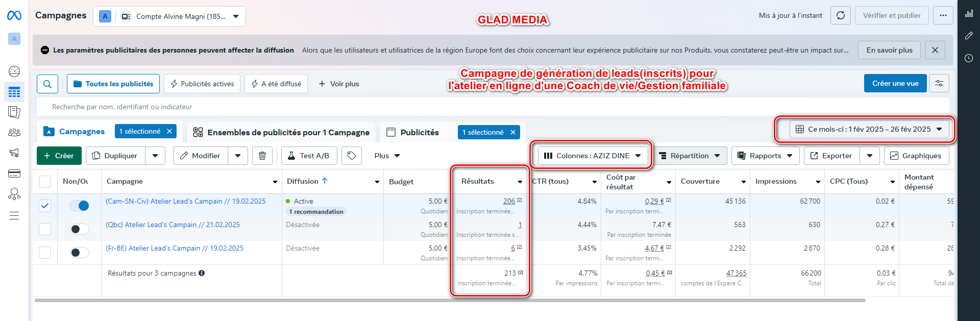
Task: Click the horizontal scrollbar below the table
Action: click(x=450, y=300)
